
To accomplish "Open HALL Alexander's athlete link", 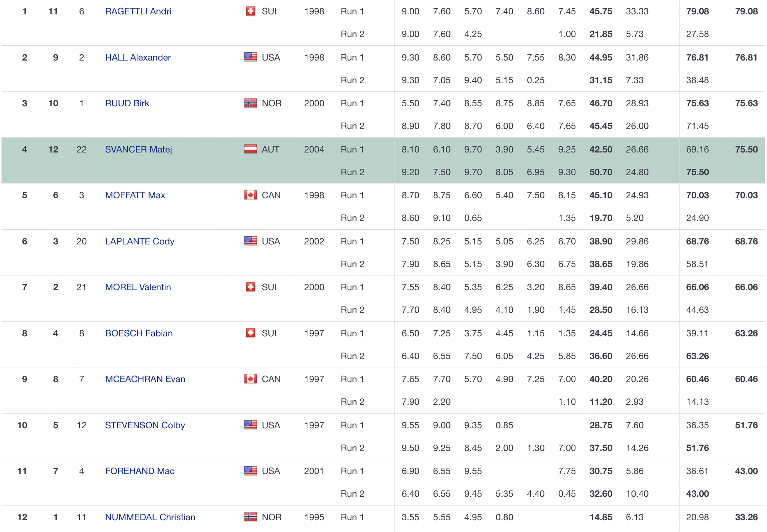I will pyautogui.click(x=138, y=58).
